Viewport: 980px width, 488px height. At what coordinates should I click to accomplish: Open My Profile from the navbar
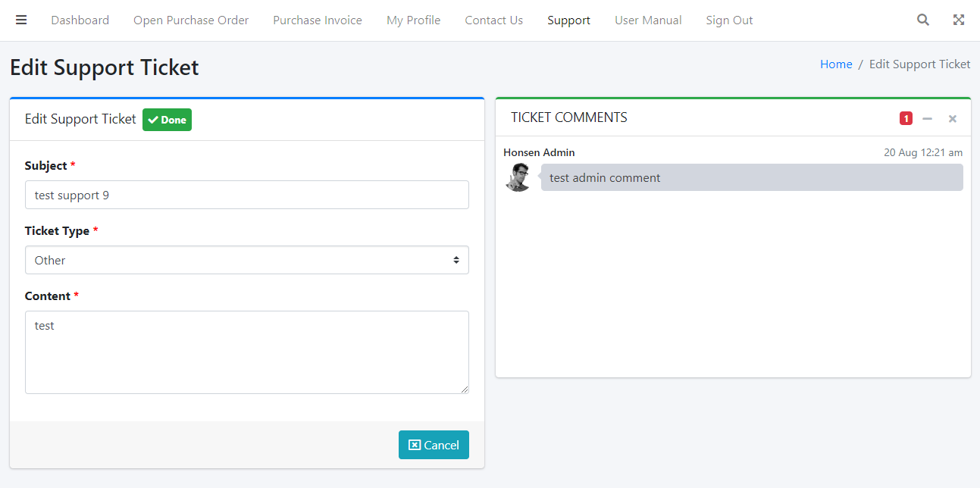point(413,20)
